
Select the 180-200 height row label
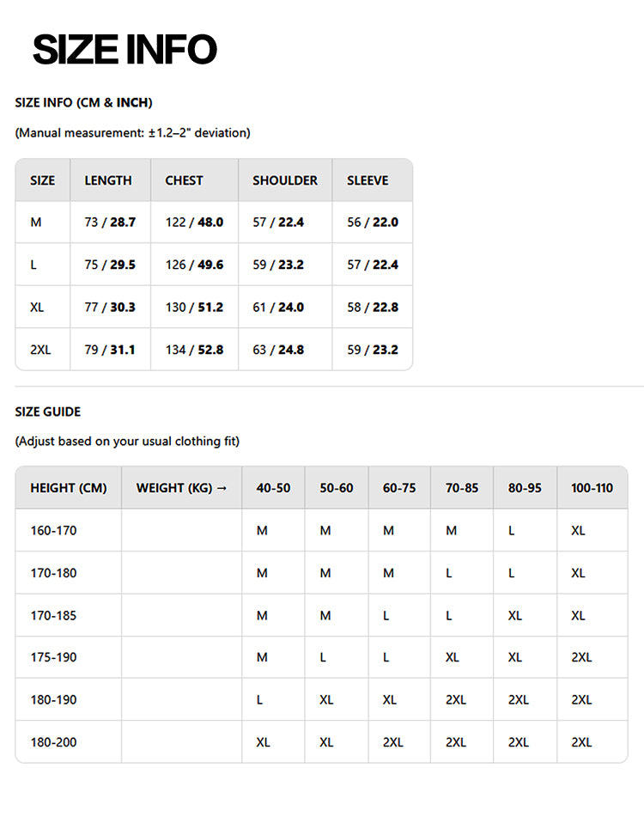pos(53,742)
